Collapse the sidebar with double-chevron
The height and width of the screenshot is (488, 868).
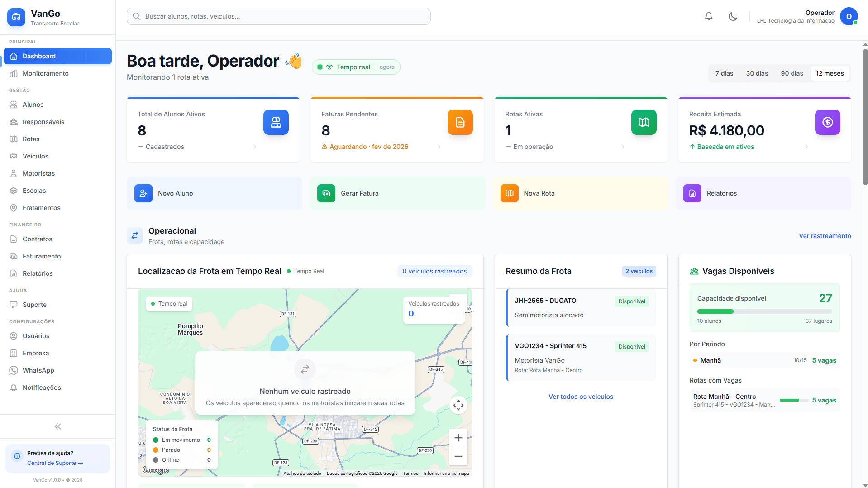coord(57,426)
